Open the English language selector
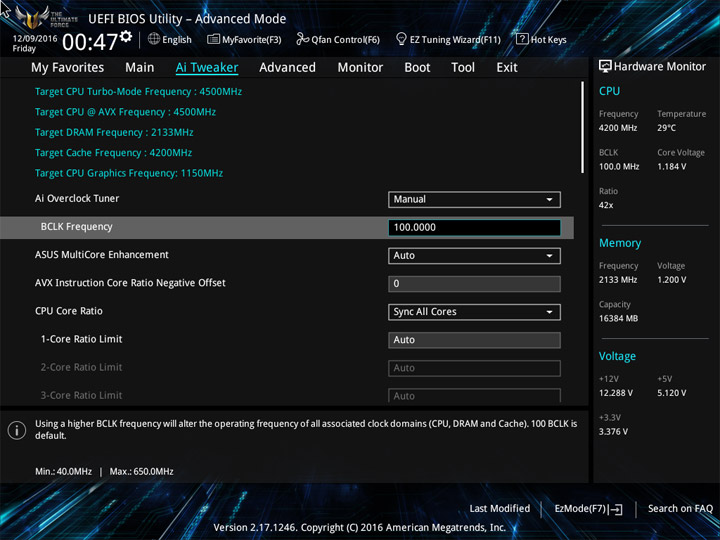720x540 pixels. coord(170,39)
